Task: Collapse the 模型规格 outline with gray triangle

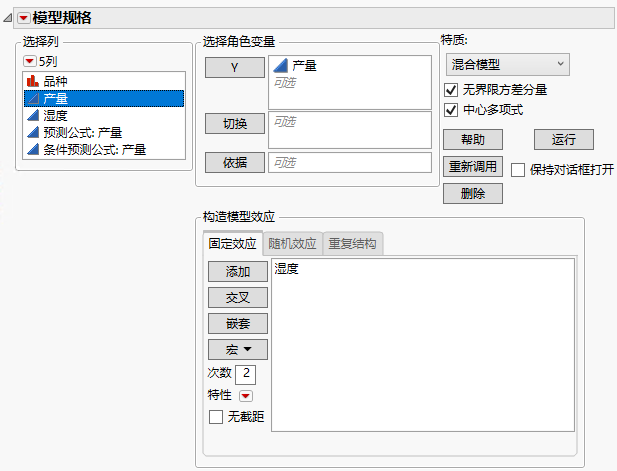Action: 9,17
